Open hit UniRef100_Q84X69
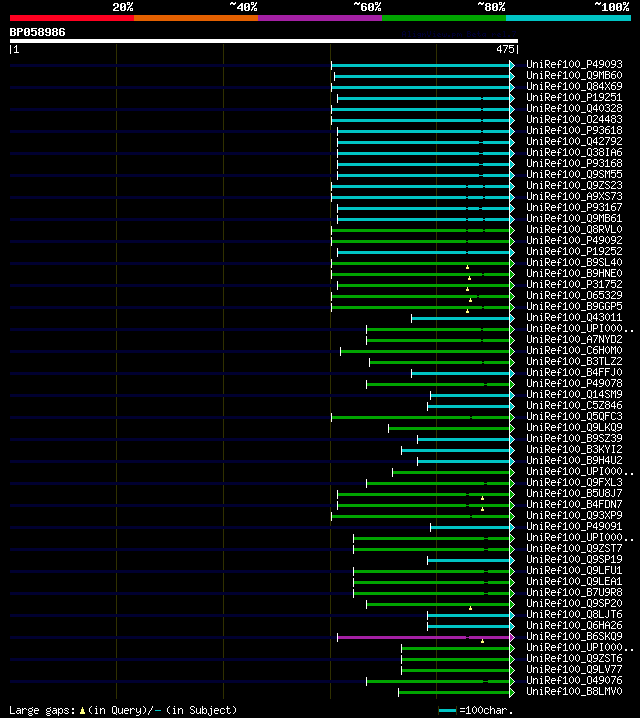 coord(574,87)
